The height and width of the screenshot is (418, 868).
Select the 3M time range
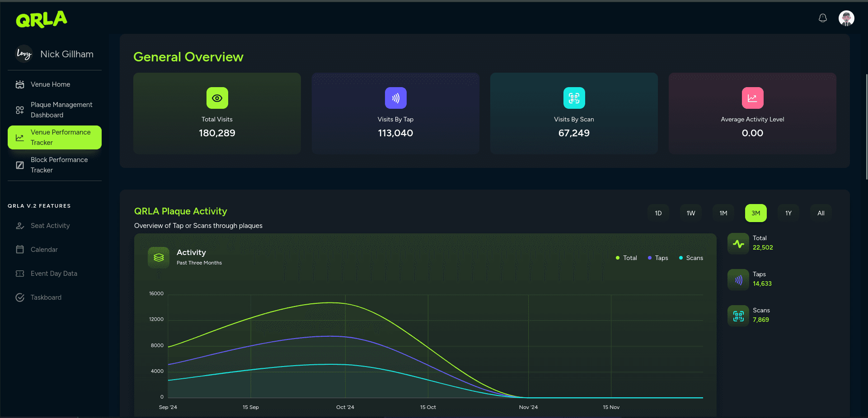756,213
